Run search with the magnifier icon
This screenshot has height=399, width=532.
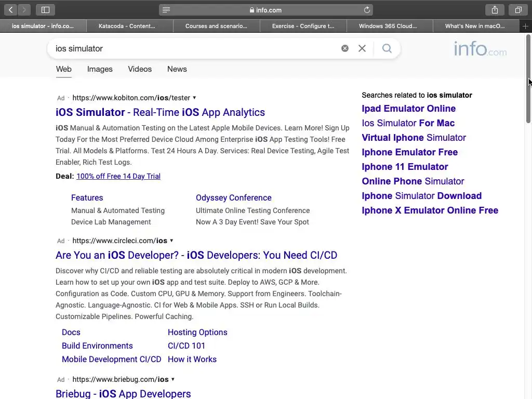click(x=387, y=48)
